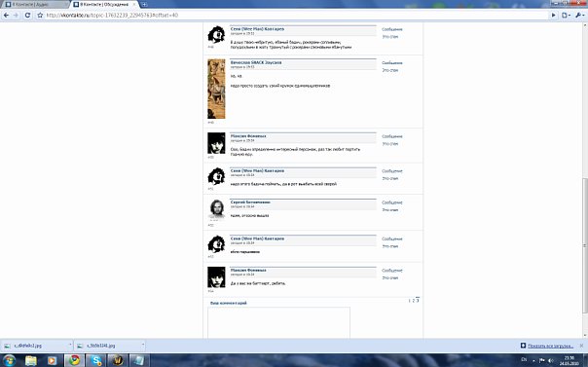The height and width of the screenshot is (367, 588).
Task: Open Skype from the Windows taskbar
Action: coord(96,360)
